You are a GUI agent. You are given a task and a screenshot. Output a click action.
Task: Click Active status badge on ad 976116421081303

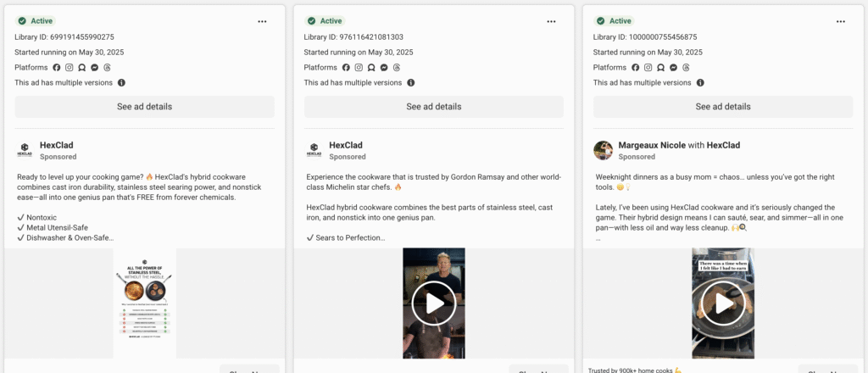point(325,21)
